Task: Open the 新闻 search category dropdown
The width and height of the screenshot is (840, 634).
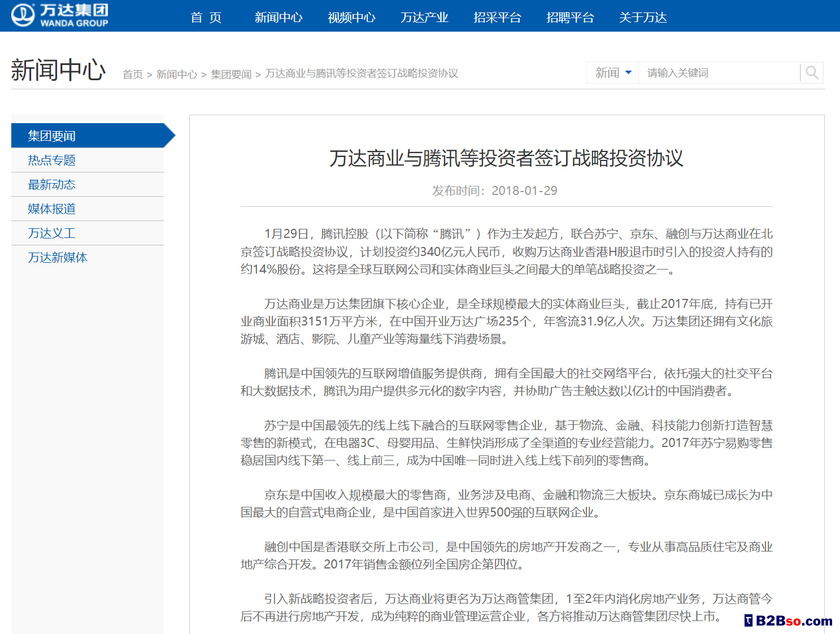Action: pyautogui.click(x=613, y=73)
